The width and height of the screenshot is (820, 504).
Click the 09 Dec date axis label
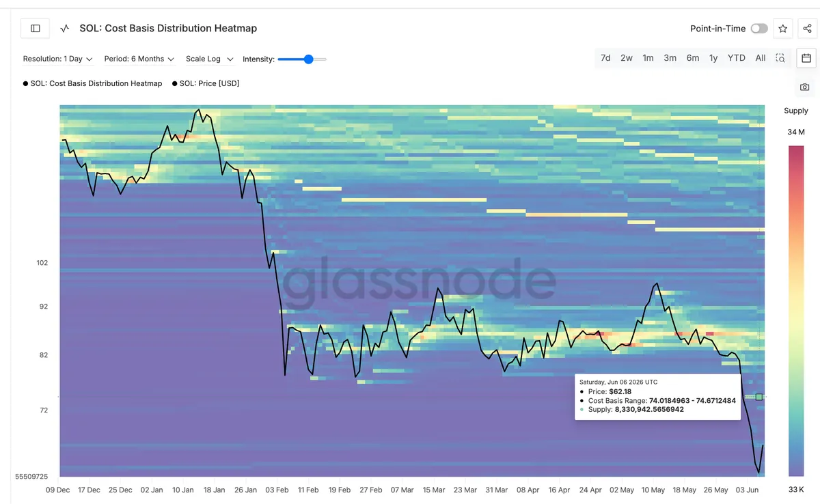tap(58, 490)
